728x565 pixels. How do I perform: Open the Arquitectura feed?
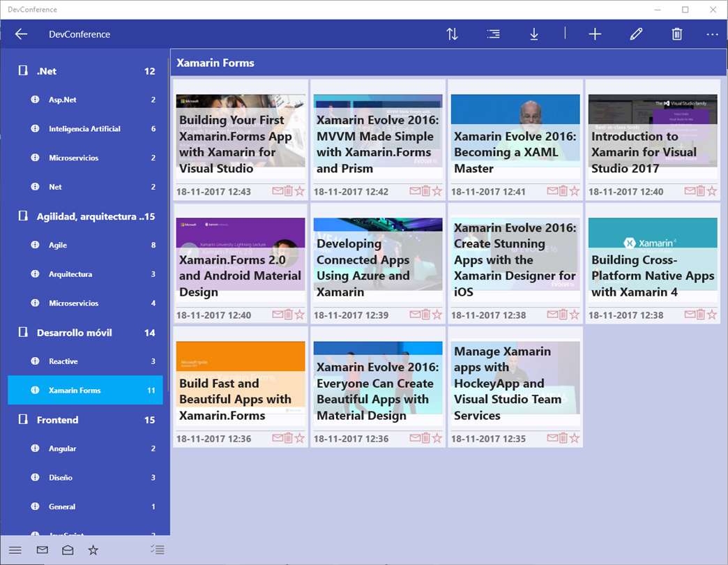(x=86, y=274)
